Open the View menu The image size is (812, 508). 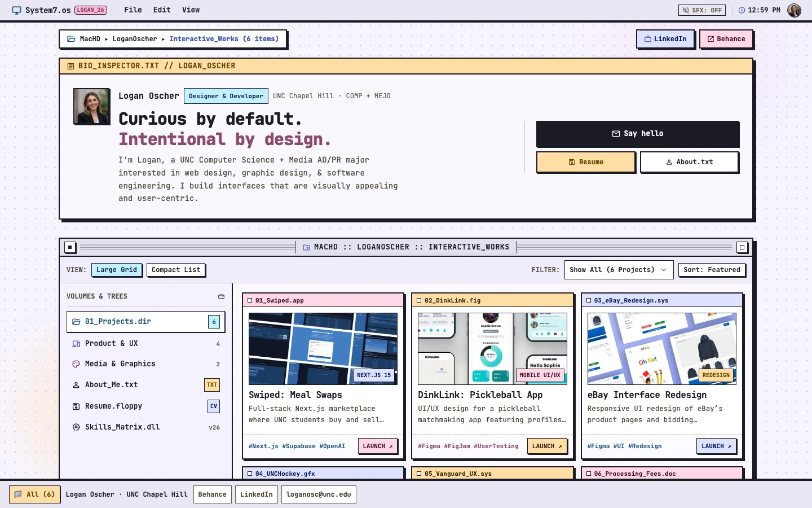191,10
